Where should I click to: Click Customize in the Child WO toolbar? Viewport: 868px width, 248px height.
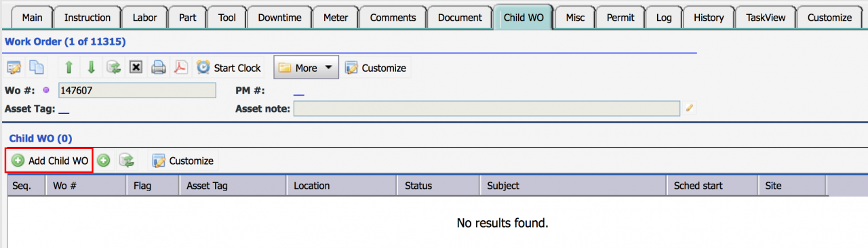point(183,161)
